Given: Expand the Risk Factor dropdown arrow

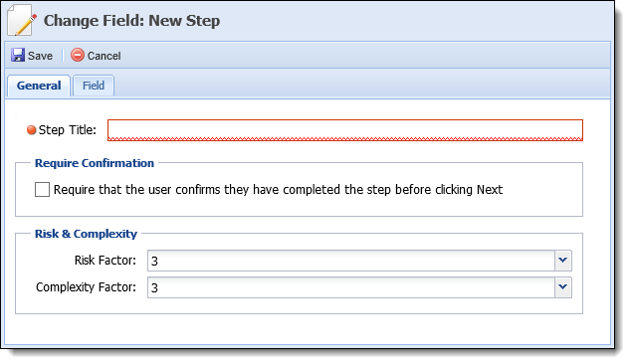Looking at the screenshot, I should click(563, 261).
